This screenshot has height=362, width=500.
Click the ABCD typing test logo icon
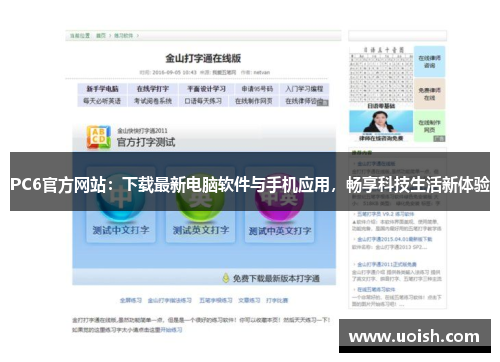click(x=99, y=137)
